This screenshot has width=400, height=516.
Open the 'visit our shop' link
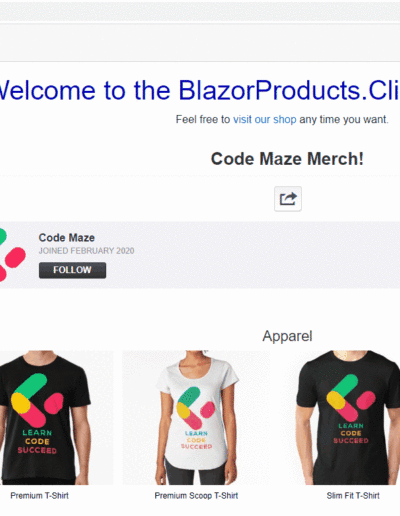click(x=265, y=119)
